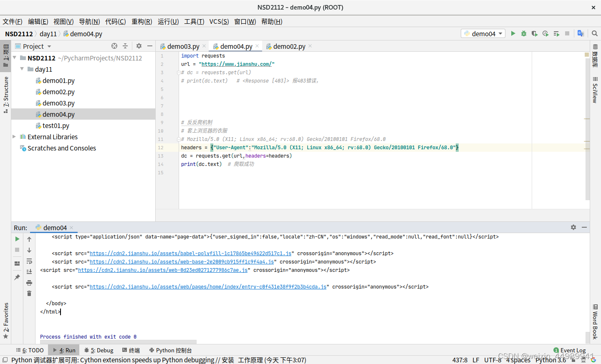Open the Python 控制台 tool window
The height and width of the screenshot is (364, 601).
pos(170,350)
